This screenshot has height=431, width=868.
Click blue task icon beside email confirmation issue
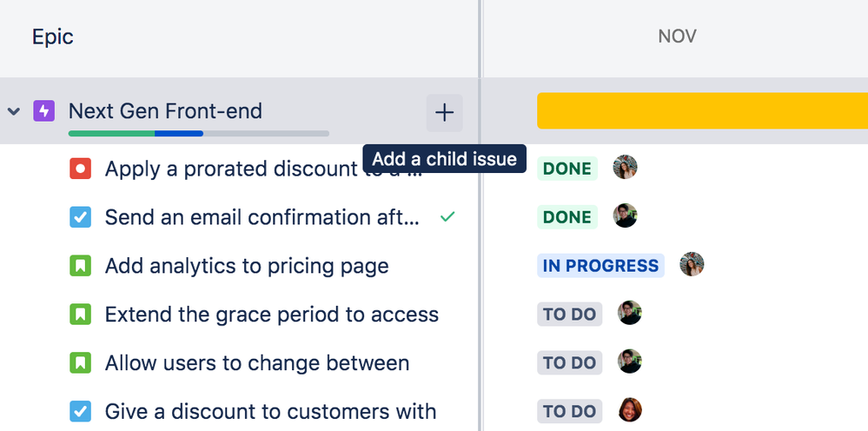coord(80,217)
